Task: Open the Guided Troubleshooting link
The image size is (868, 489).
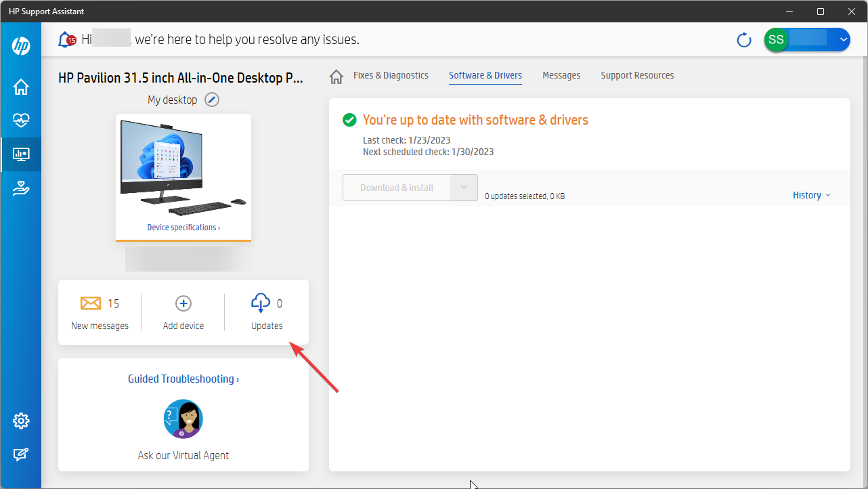Action: pyautogui.click(x=183, y=379)
